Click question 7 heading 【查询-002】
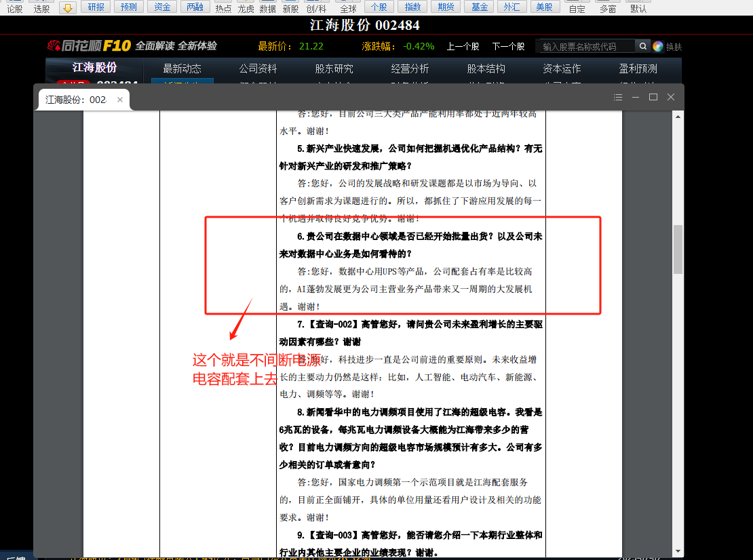 pos(410,333)
